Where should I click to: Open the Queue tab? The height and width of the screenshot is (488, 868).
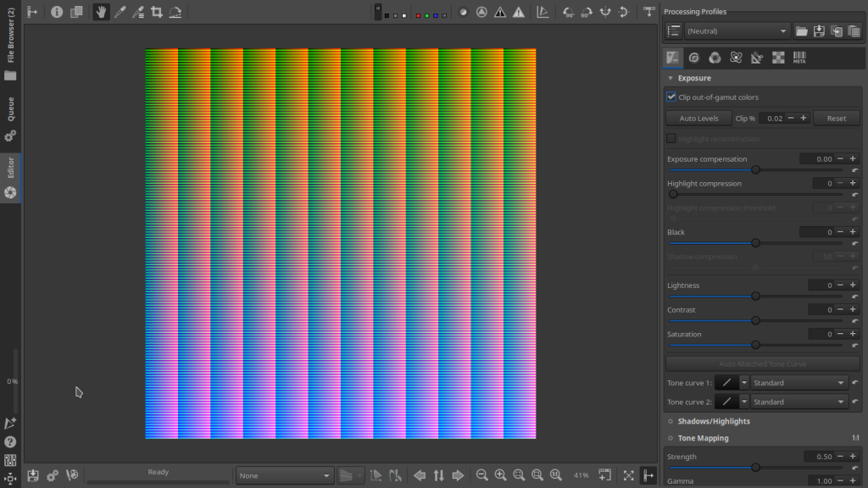(x=10, y=119)
